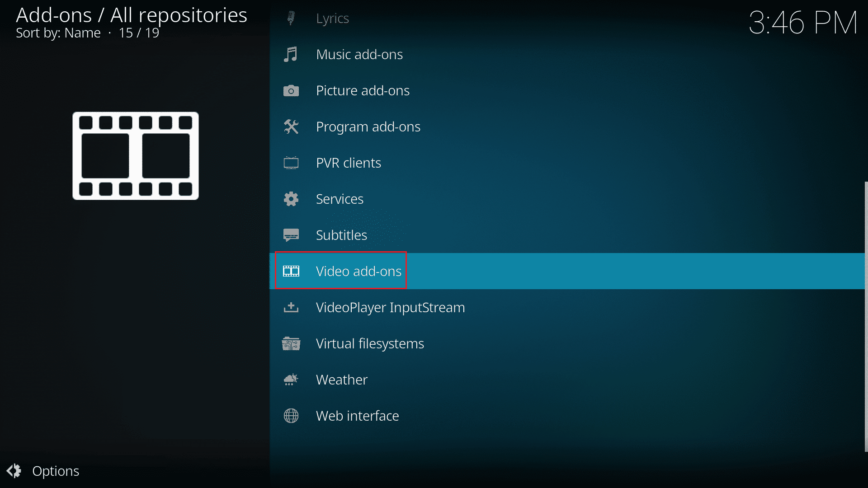Select VideoPlayer InputStream icon
This screenshot has height=488, width=868.
pyautogui.click(x=291, y=307)
